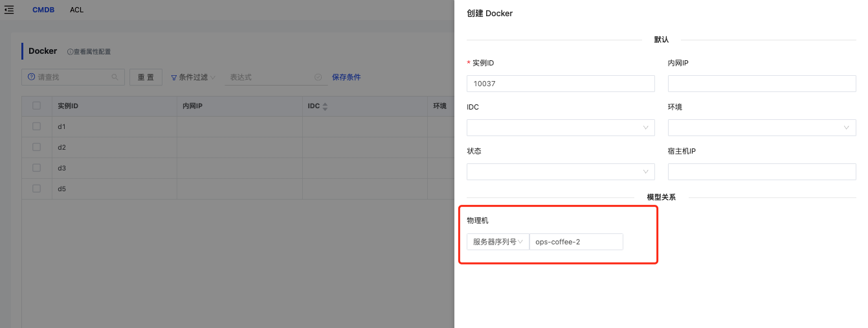The image size is (868, 328).
Task: Expand the 环境 dropdown in the form
Action: tap(761, 128)
